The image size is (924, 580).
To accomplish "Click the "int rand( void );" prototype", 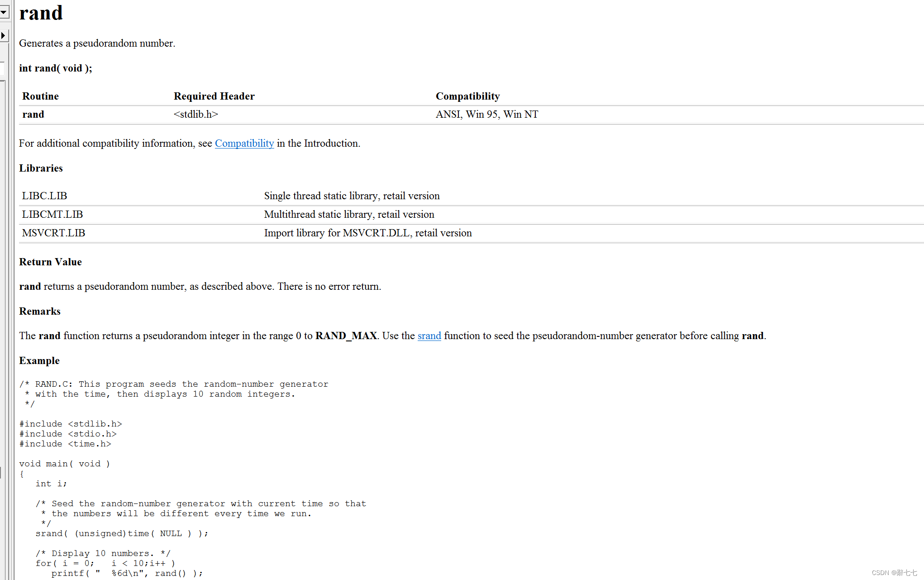I will pos(55,68).
